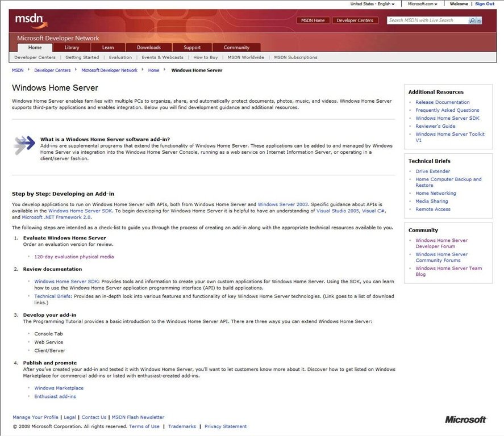Viewport: 504px width, 436px height.
Task: Go to the Support tab
Action: (192, 48)
